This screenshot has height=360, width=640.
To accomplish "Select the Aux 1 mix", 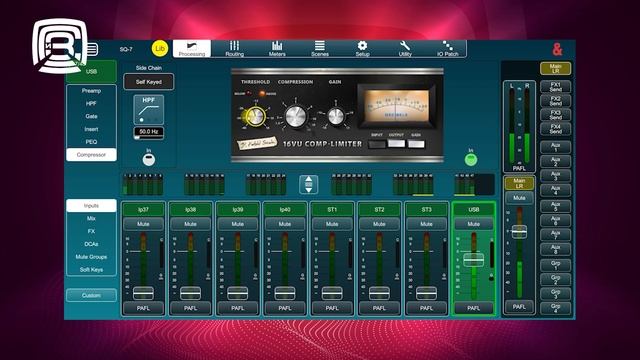I will (555, 147).
